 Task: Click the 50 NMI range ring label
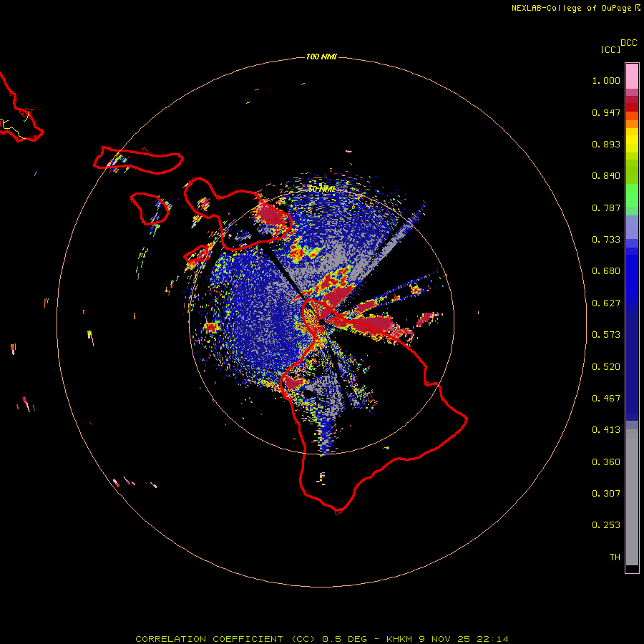[321, 189]
